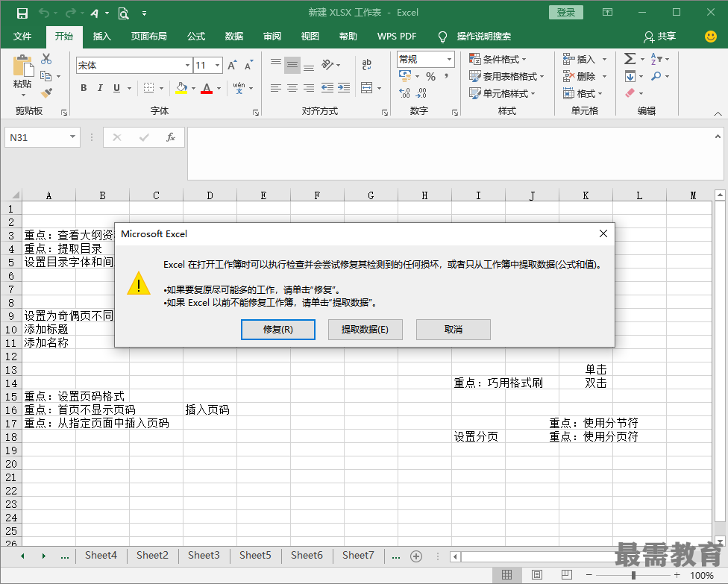This screenshot has width=728, height=584.
Task: Click the AutoSum sigma icon
Action: pyautogui.click(x=630, y=59)
